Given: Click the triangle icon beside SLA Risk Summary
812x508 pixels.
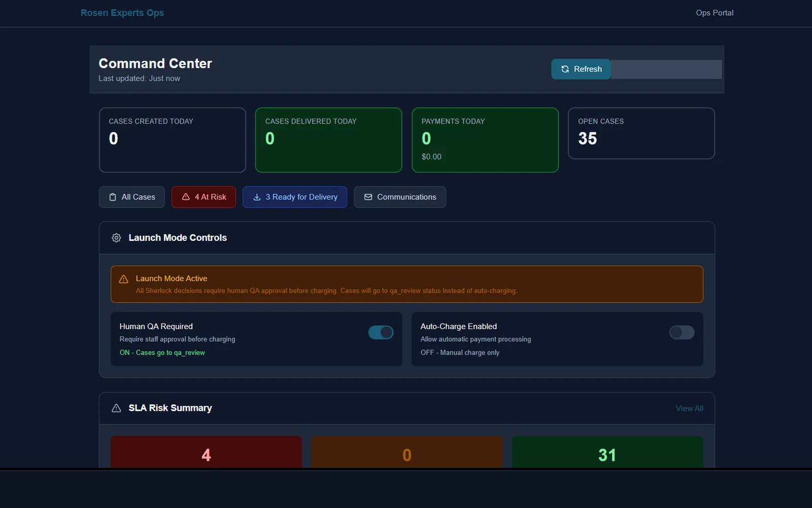Looking at the screenshot, I should (x=116, y=408).
